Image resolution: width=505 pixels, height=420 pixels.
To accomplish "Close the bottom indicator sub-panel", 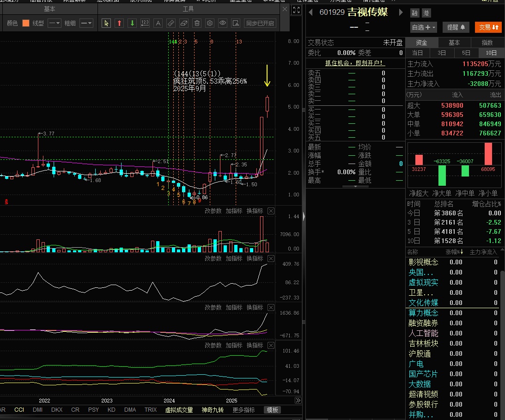I will coord(271,345).
